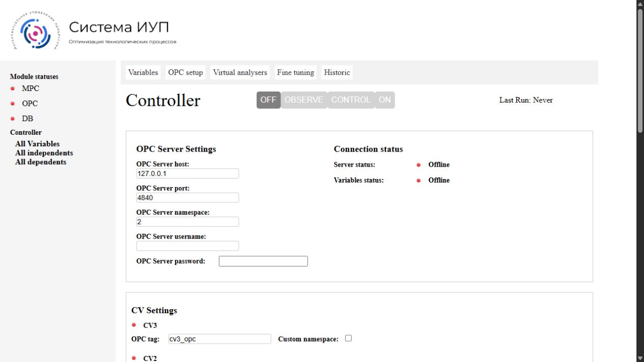Click the scrollbar down arrow

point(640,358)
